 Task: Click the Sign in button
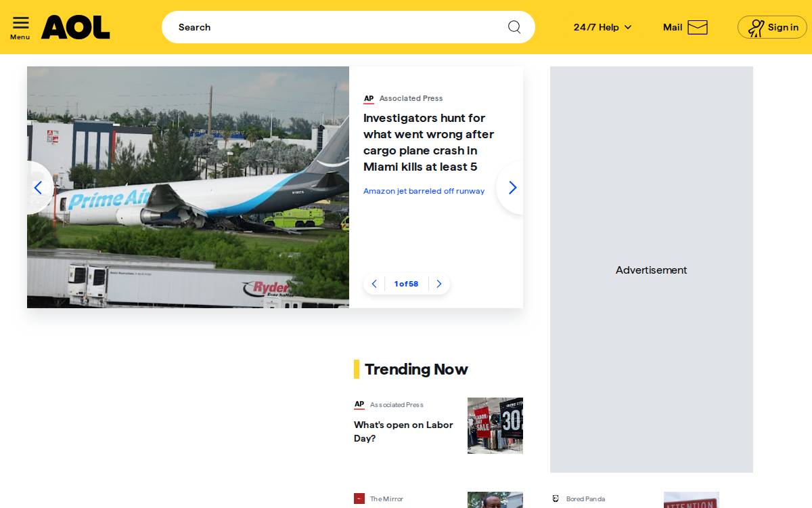[x=772, y=27]
